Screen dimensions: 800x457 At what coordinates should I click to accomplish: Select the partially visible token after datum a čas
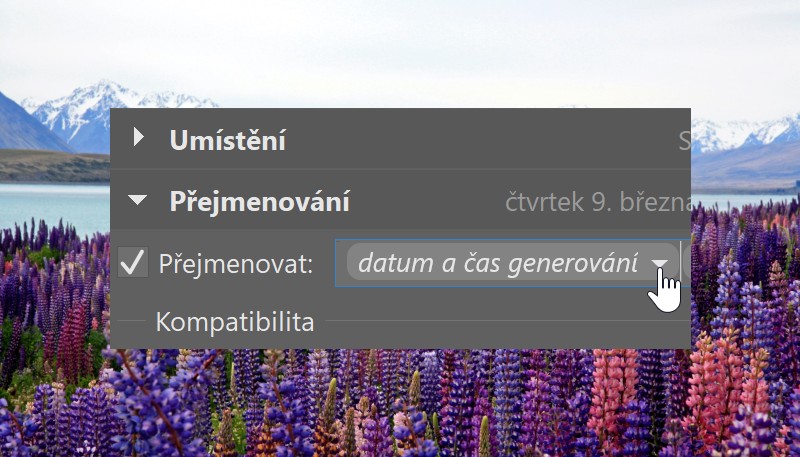click(x=687, y=263)
